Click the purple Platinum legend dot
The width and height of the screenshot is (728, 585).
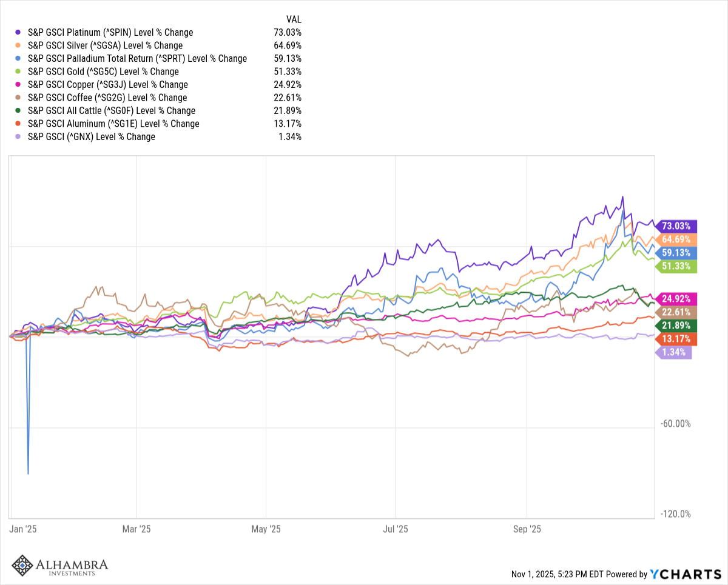(x=18, y=33)
